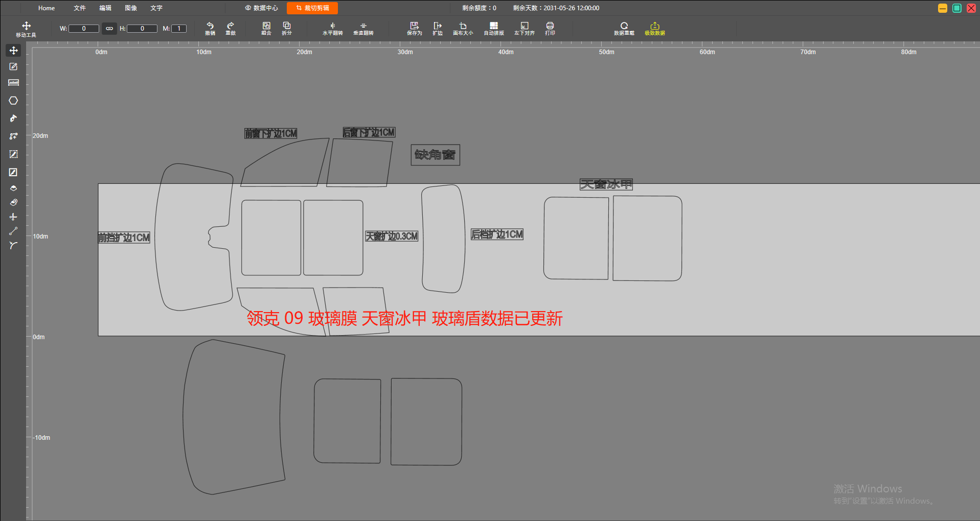Click the undo (撤销) icon

[210, 29]
